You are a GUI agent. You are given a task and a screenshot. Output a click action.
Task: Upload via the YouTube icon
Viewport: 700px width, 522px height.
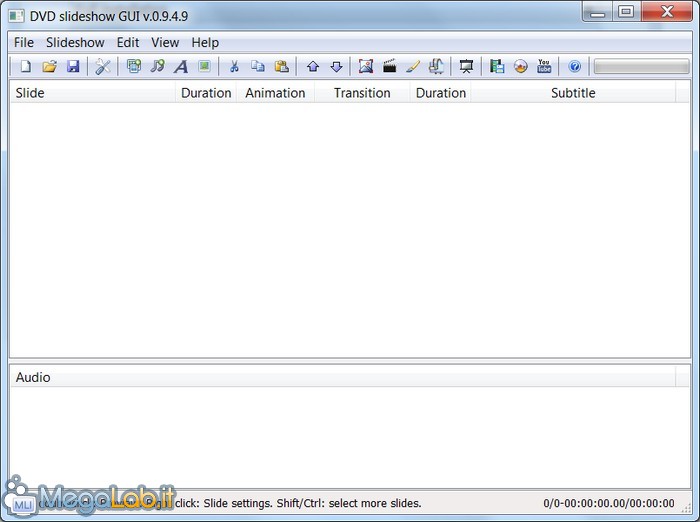tap(544, 67)
